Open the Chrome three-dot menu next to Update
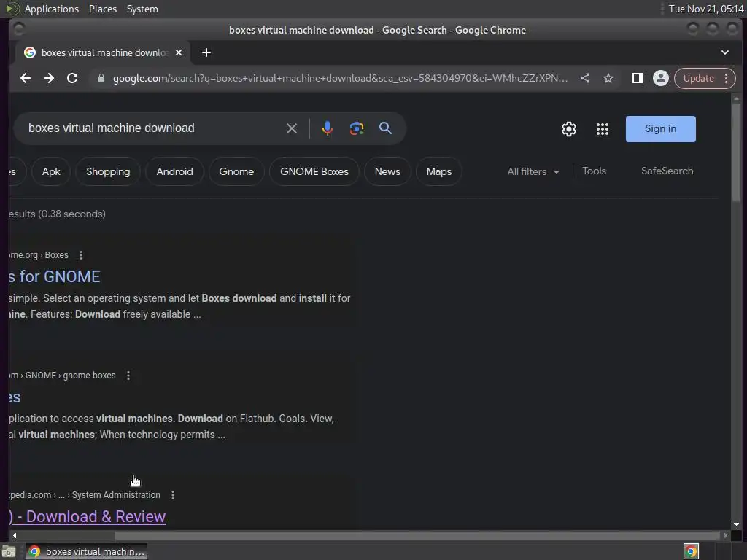Viewport: 747px width, 560px height. pyautogui.click(x=726, y=78)
